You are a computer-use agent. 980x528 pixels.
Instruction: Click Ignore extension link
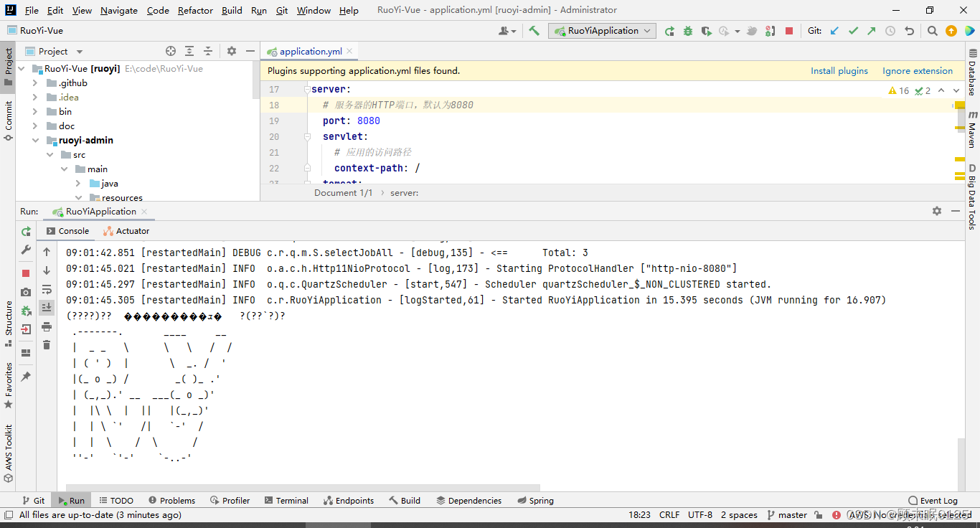click(x=918, y=71)
